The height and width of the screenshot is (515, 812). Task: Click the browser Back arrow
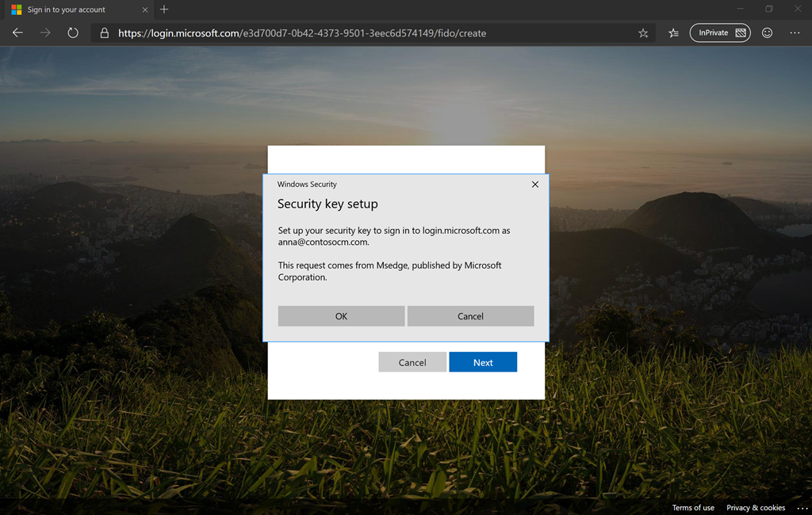(x=17, y=33)
